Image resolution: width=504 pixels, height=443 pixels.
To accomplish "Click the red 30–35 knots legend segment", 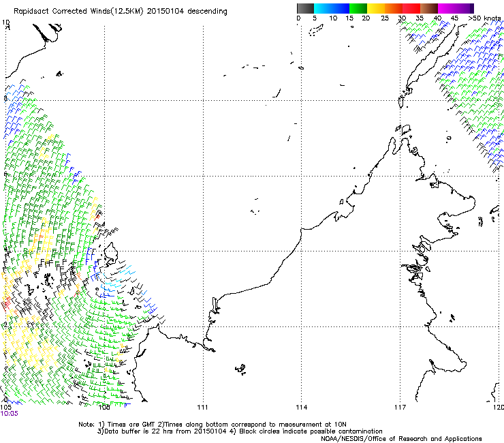I will tap(411, 8).
